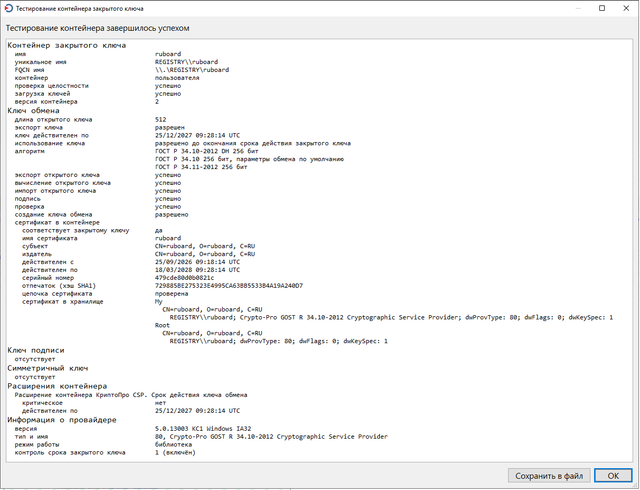Select the label экспорт открытого ключа

(57, 175)
